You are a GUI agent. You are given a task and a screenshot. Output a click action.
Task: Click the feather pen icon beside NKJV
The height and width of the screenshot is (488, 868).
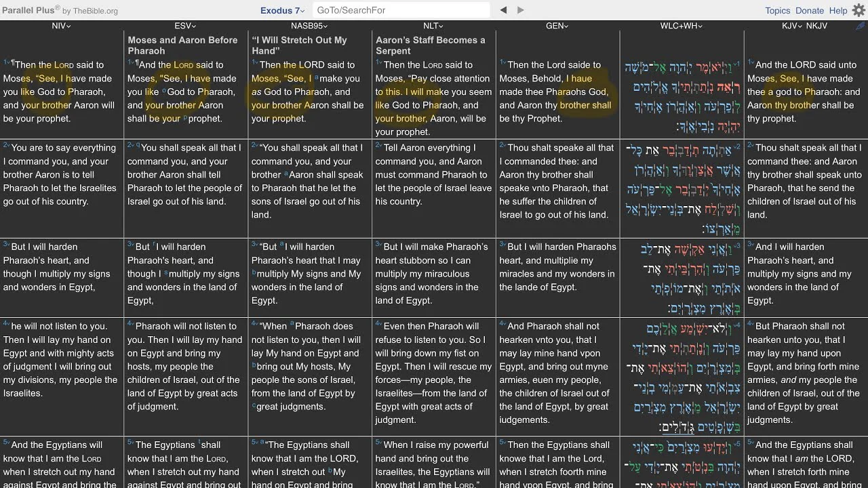click(x=861, y=26)
